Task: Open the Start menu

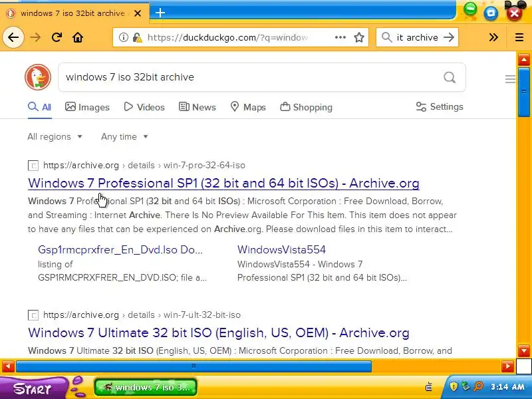Action: (x=33, y=388)
